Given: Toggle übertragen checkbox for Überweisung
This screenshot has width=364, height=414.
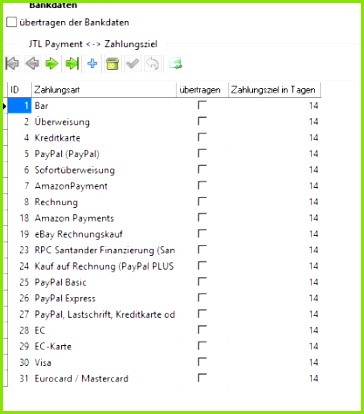Looking at the screenshot, I should [202, 121].
